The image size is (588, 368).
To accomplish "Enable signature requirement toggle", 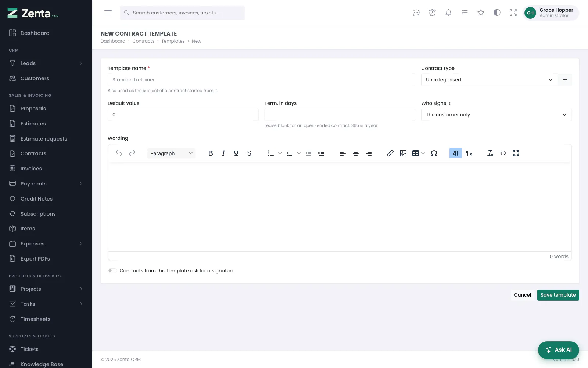I will coord(112,271).
